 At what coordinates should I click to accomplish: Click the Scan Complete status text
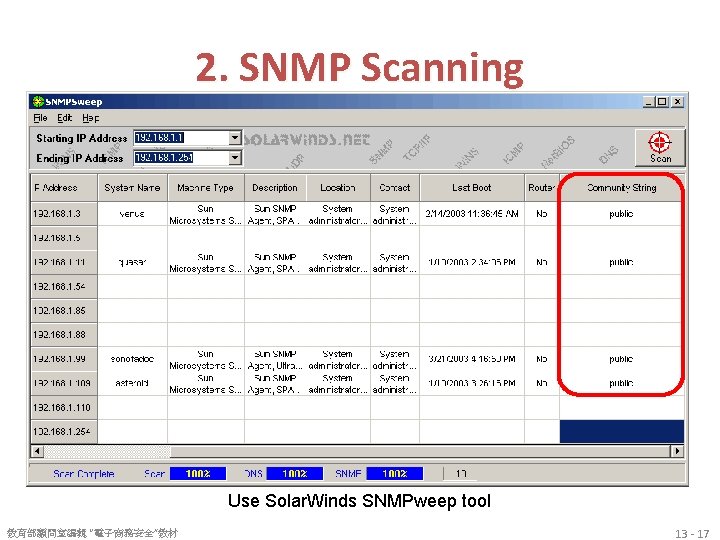(84, 473)
